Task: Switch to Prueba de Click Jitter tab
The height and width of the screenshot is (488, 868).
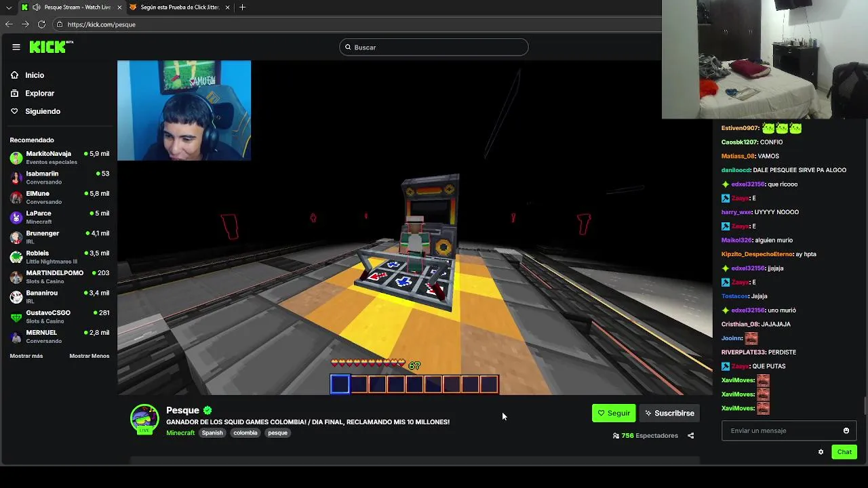Action: point(179,7)
